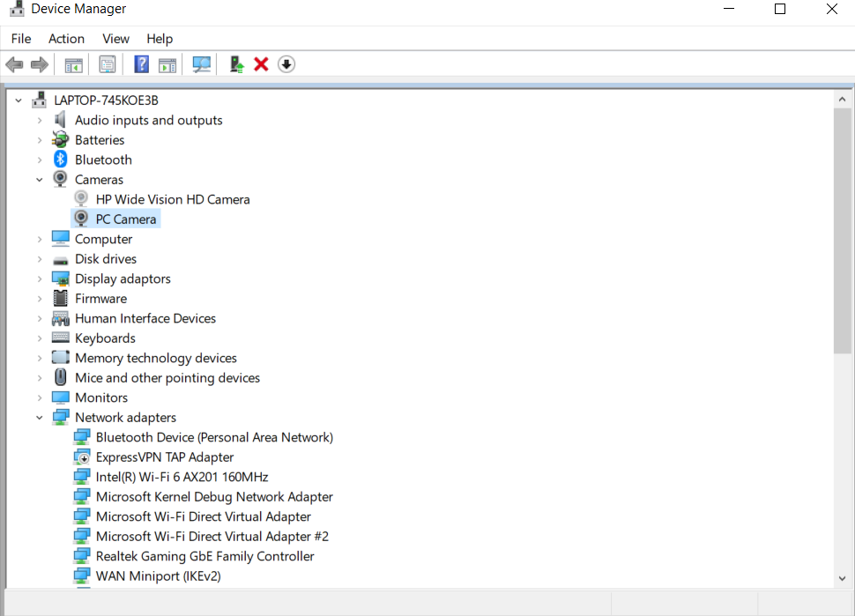Click Show/Hide Action Pane toolbar icon
The height and width of the screenshot is (616, 855).
(x=167, y=65)
